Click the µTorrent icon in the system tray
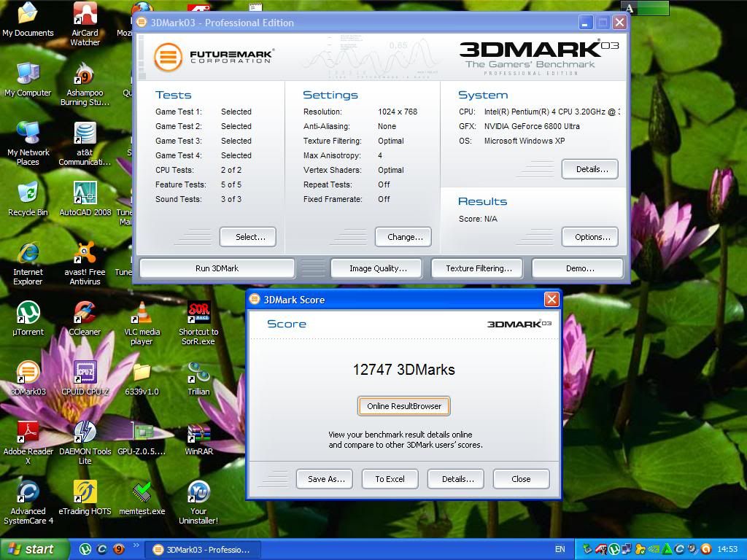747x560 pixels. 614,549
